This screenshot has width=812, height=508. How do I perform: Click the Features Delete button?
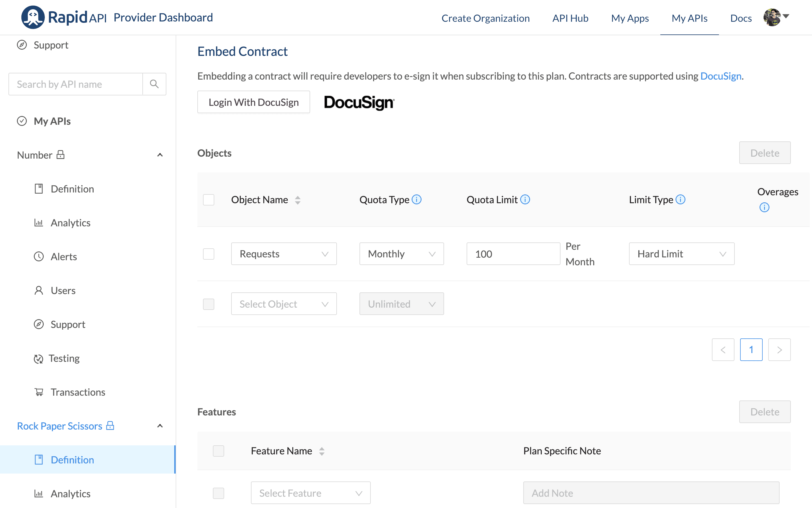(765, 411)
